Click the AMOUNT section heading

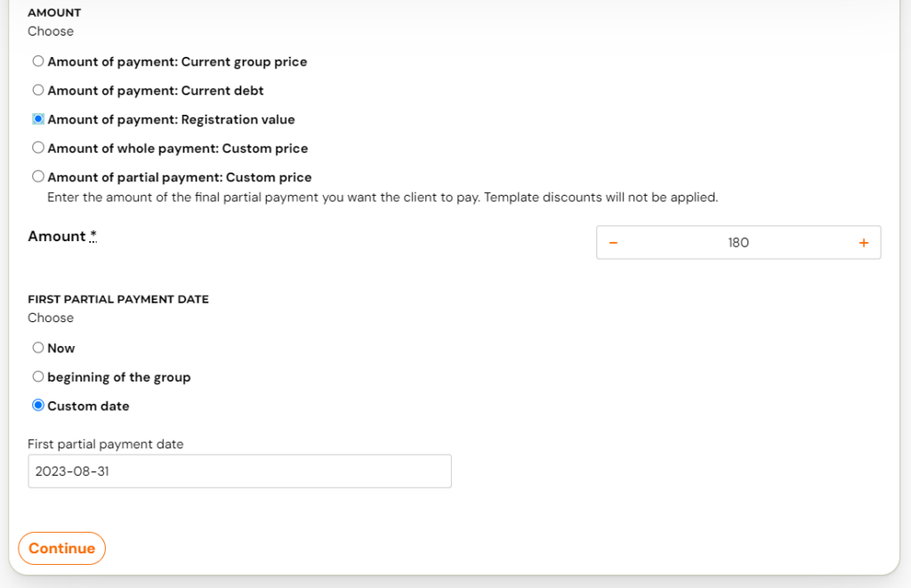[54, 12]
